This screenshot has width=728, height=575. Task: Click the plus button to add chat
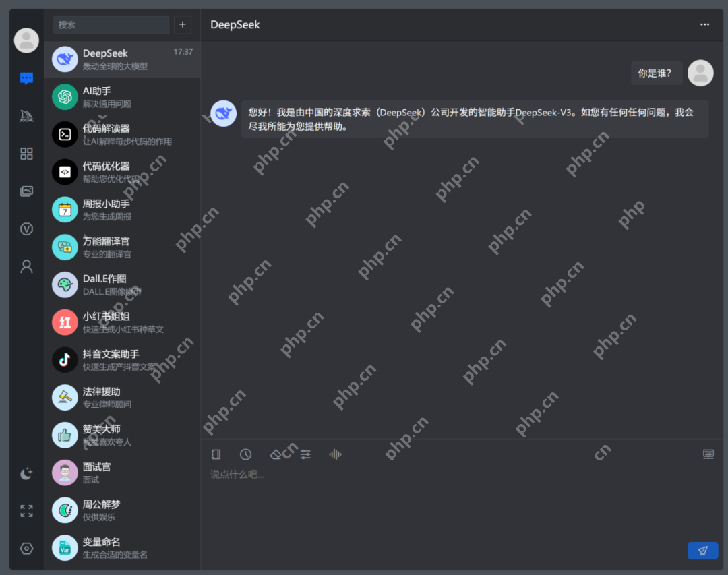click(x=183, y=25)
